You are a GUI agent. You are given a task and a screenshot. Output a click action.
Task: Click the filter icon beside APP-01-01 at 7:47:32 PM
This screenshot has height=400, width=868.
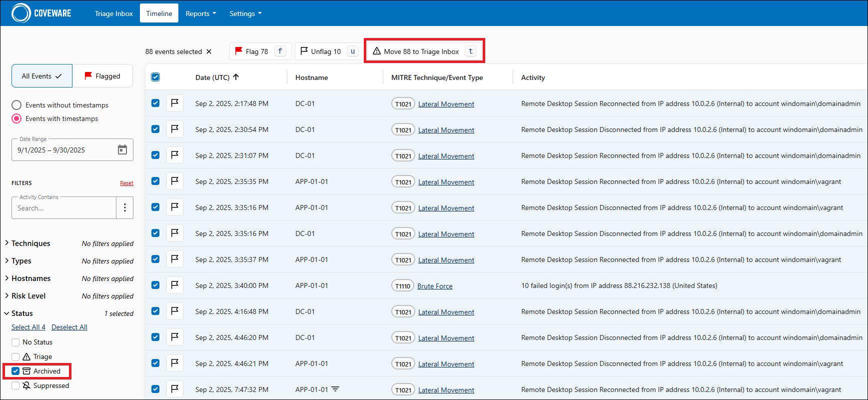click(335, 389)
